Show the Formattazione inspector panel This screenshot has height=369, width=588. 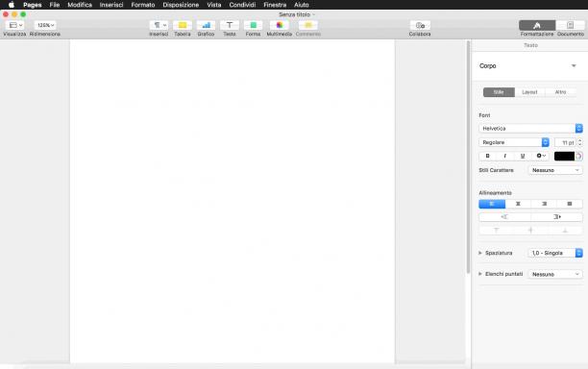point(537,25)
